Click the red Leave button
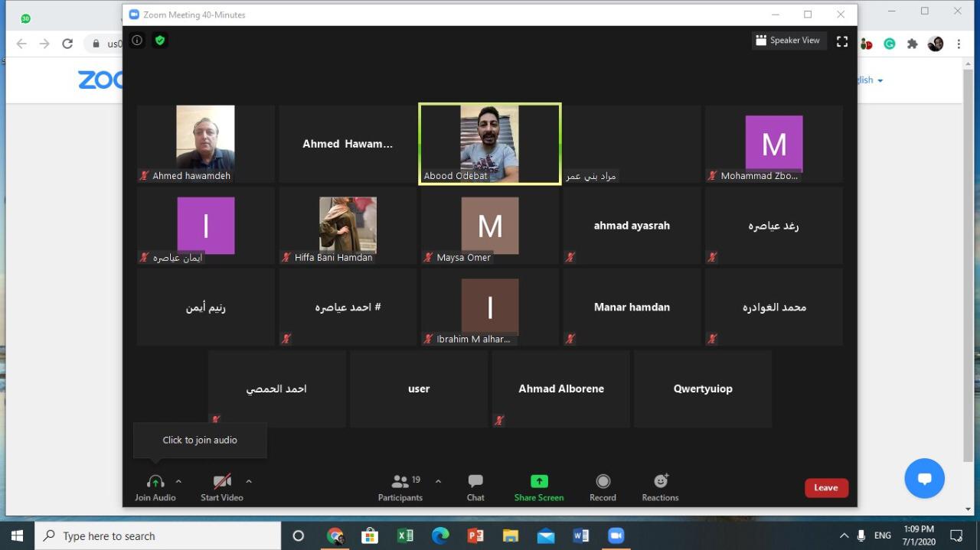Viewport: 980px width, 550px height. (825, 487)
